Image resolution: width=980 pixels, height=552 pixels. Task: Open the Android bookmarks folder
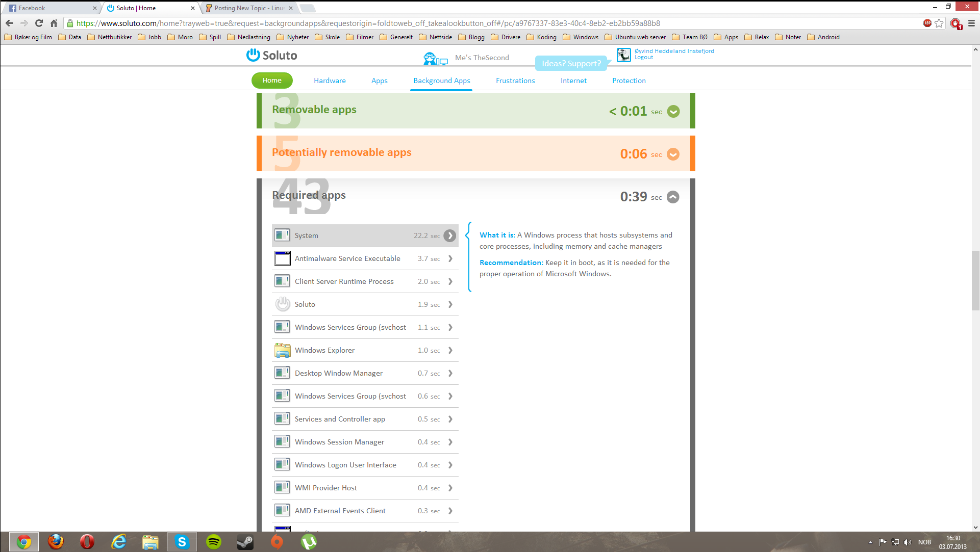(823, 37)
